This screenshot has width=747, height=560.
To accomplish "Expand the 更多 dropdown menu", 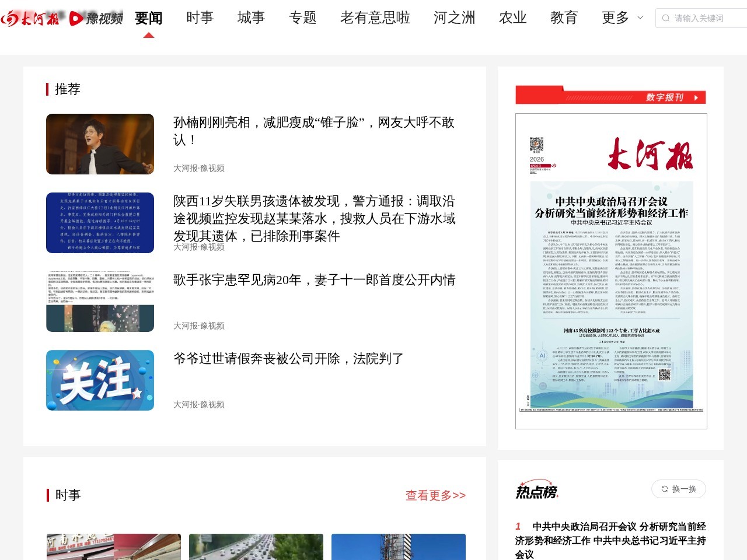I will (x=622, y=18).
